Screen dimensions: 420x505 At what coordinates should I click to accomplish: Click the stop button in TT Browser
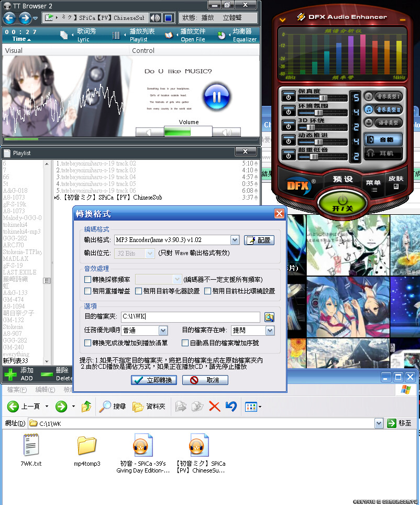click(x=168, y=18)
